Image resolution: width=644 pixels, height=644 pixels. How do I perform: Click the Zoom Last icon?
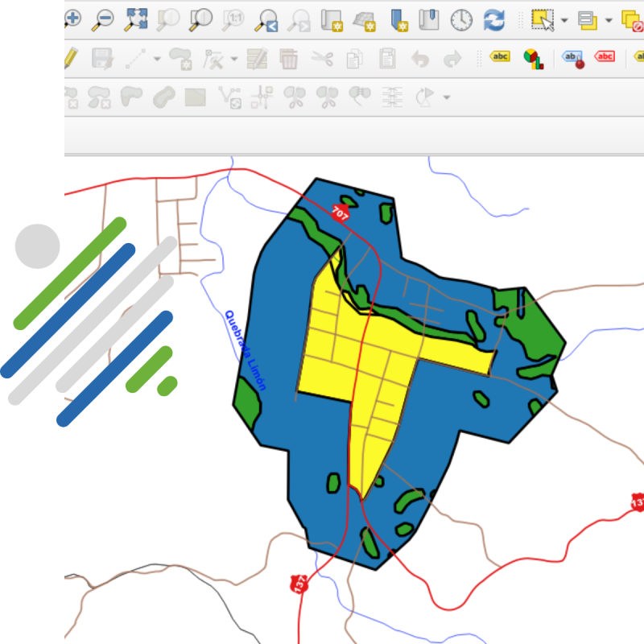point(266,20)
